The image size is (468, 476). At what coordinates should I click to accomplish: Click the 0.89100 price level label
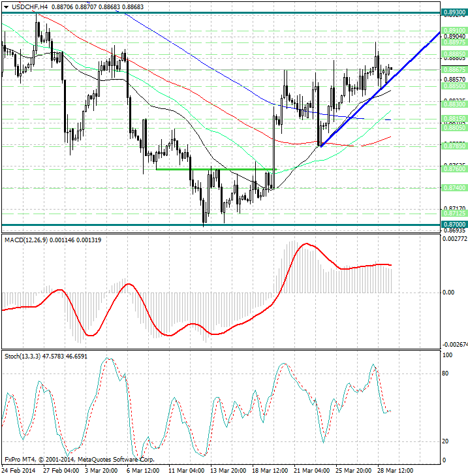(454, 30)
